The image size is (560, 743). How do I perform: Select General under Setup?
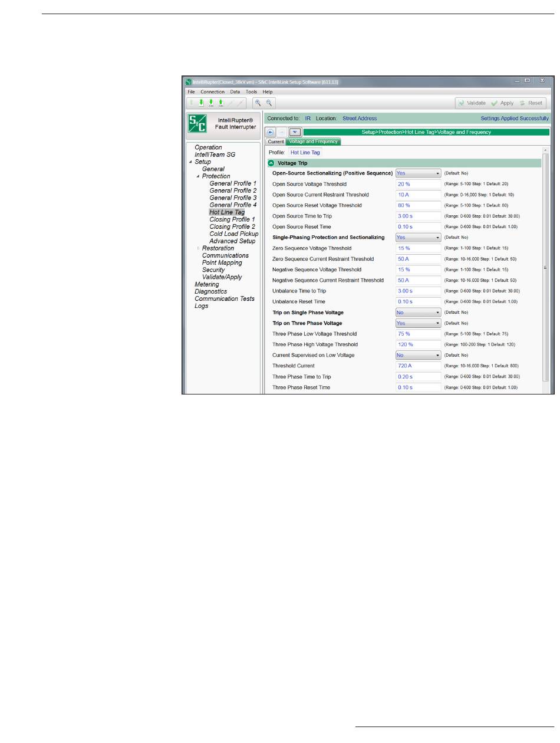(x=213, y=169)
